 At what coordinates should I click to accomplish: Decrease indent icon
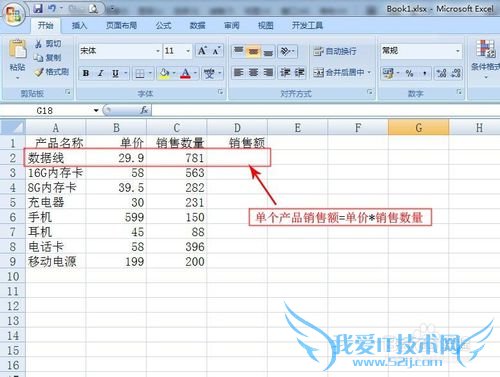(285, 72)
